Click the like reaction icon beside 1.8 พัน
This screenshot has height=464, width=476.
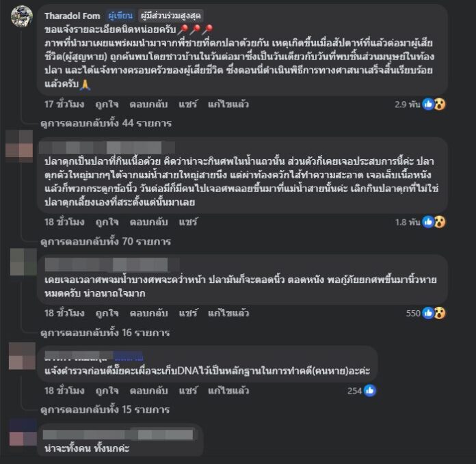[428, 222]
